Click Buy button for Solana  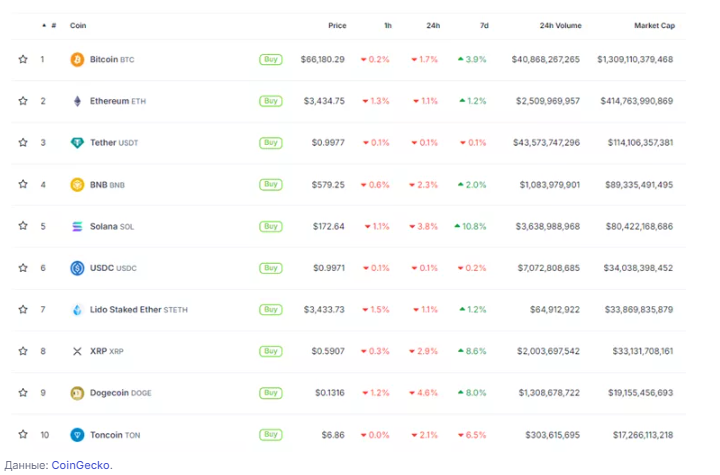(271, 226)
